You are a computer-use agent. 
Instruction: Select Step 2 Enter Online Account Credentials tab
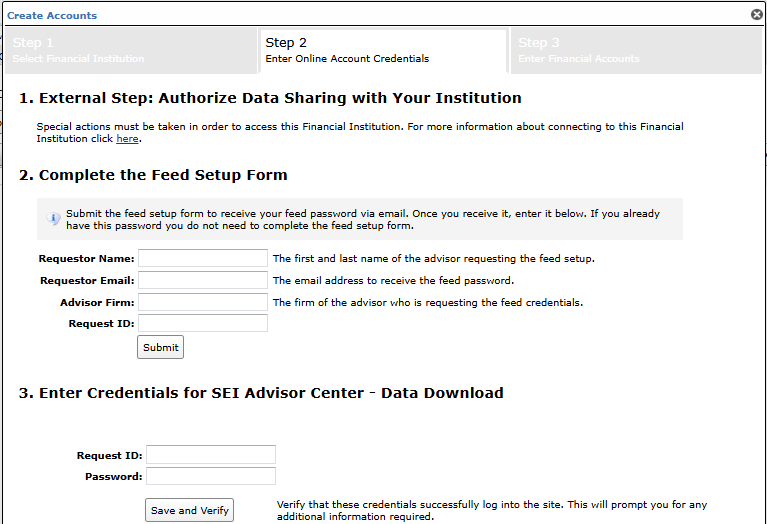click(x=384, y=50)
